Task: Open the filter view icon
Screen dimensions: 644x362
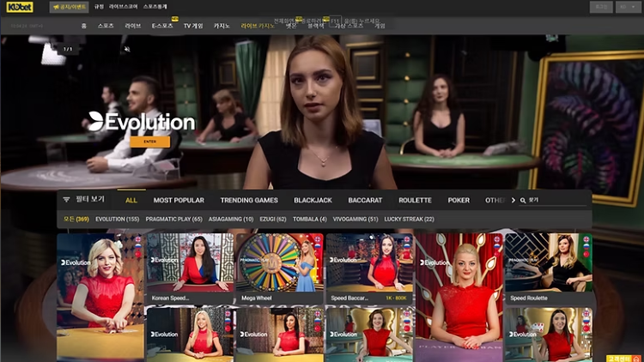Action: tap(67, 200)
